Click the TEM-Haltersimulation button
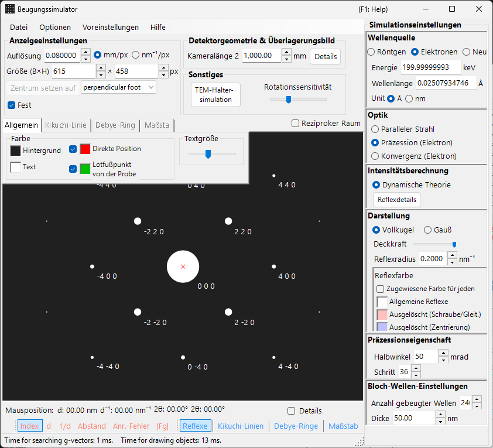Viewport: 493px width, 448px height. [x=215, y=95]
